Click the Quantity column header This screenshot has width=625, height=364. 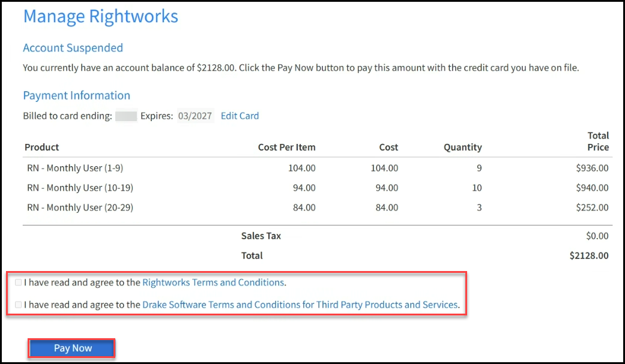click(x=462, y=148)
